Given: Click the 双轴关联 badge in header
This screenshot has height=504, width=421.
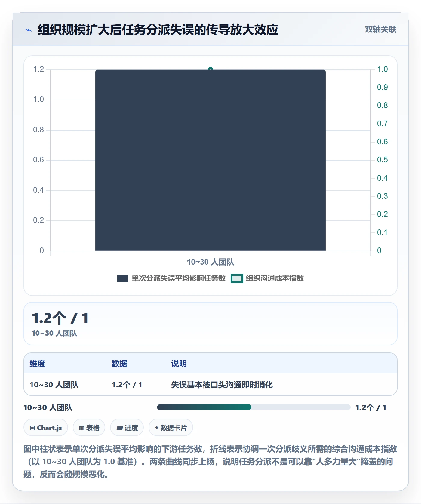Looking at the screenshot, I should pyautogui.click(x=380, y=29).
